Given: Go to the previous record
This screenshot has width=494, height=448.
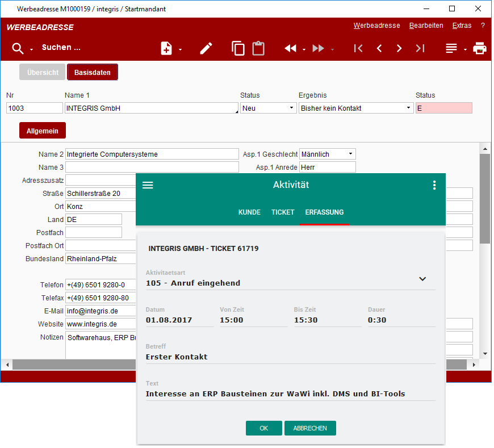Looking at the screenshot, I should coord(379,48).
